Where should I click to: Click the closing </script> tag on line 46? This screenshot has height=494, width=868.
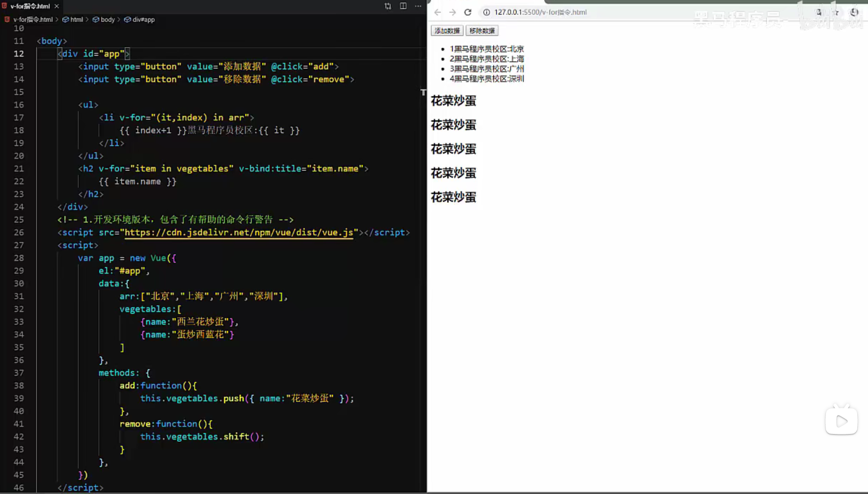tap(80, 488)
